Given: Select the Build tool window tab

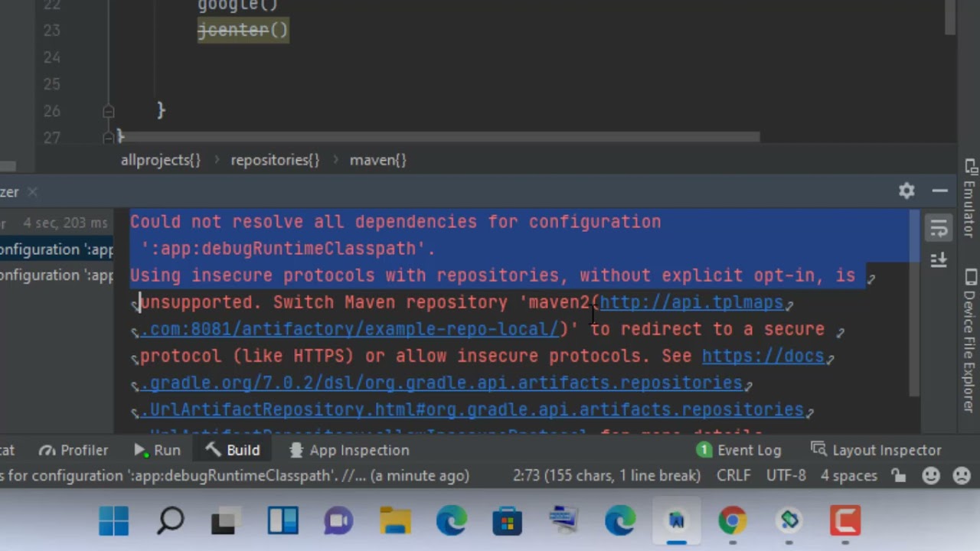Looking at the screenshot, I should pos(233,450).
